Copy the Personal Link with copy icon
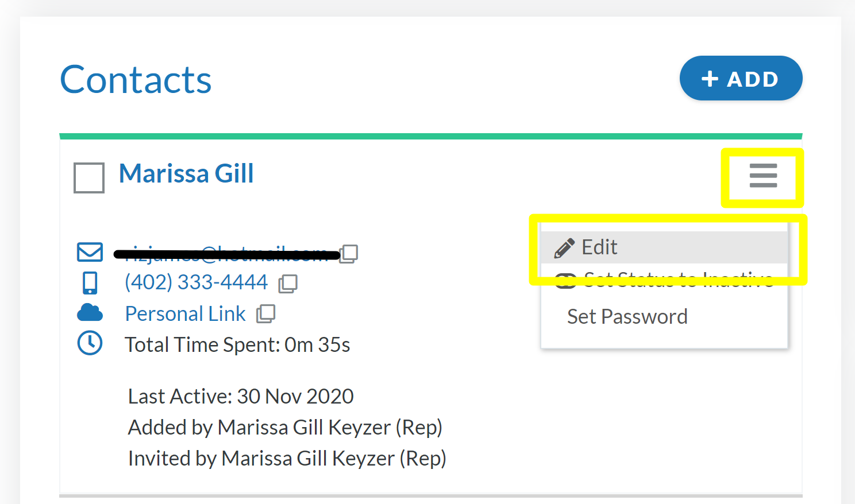855x504 pixels. point(265,313)
